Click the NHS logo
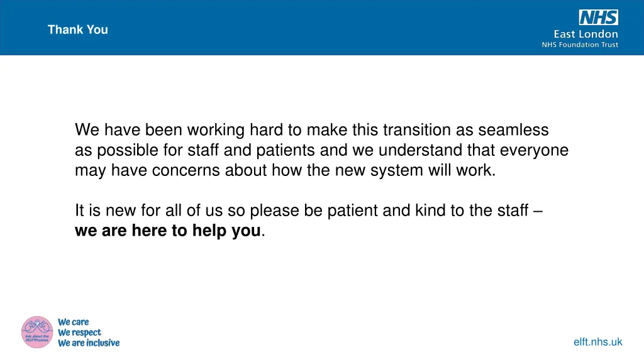 tap(599, 18)
